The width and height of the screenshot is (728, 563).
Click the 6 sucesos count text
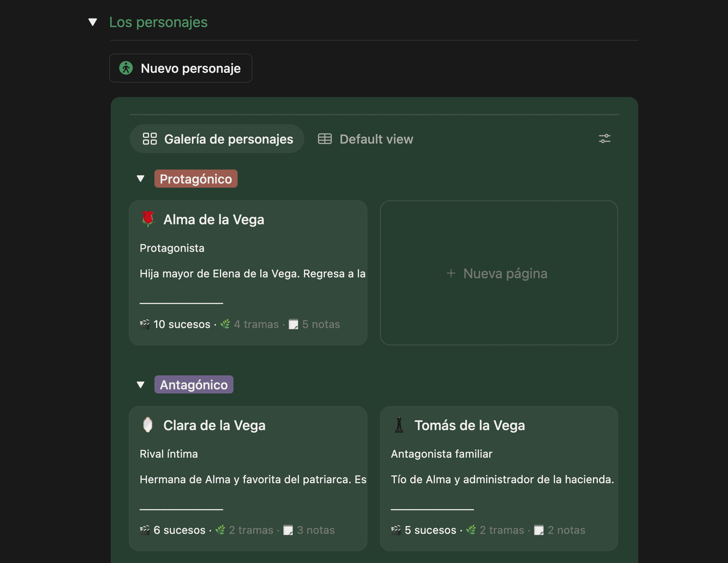(x=179, y=530)
